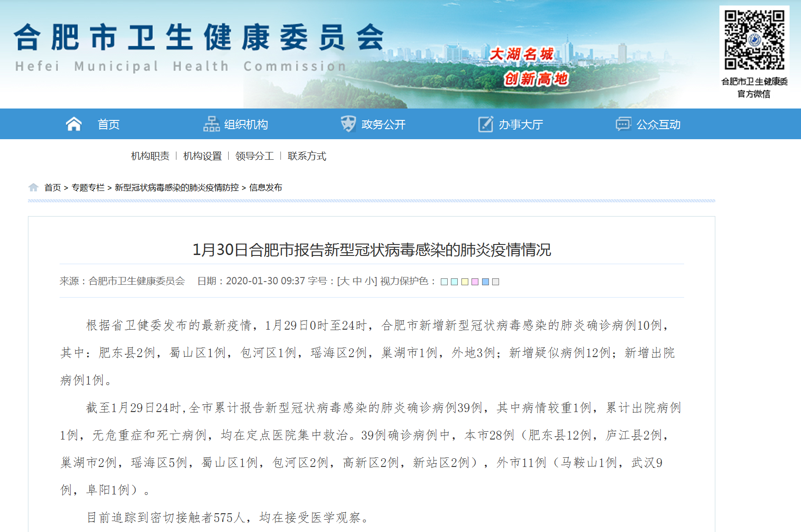Click the 办事大厅 edit pencil icon
This screenshot has height=532, width=801.
pyautogui.click(x=486, y=124)
